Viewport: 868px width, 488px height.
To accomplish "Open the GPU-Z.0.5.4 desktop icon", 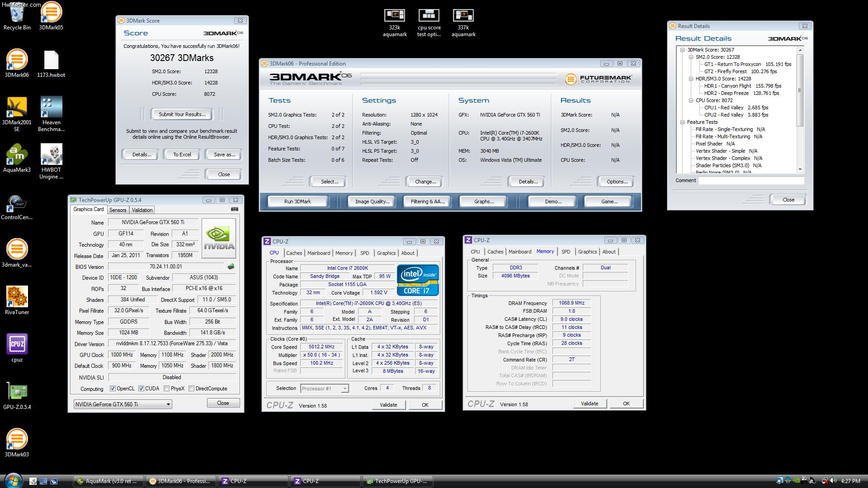I will pos(17,396).
